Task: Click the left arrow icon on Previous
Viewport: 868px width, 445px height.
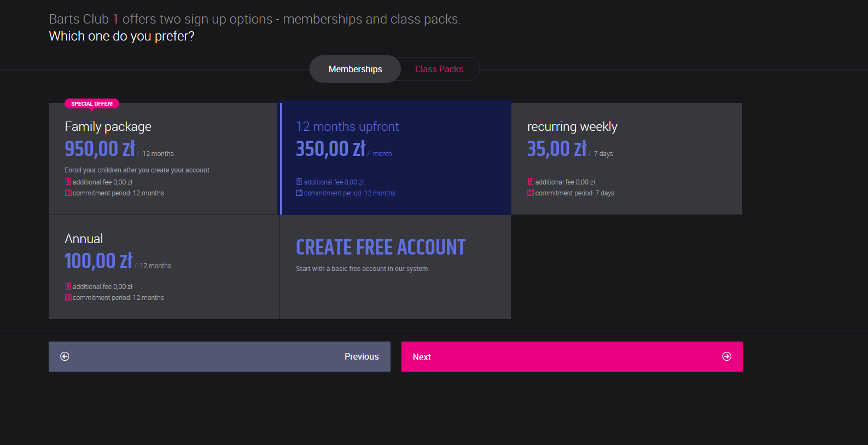Action: point(65,356)
